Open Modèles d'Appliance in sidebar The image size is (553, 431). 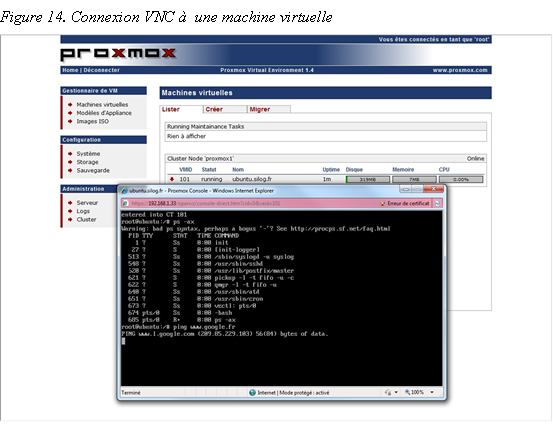[x=104, y=113]
